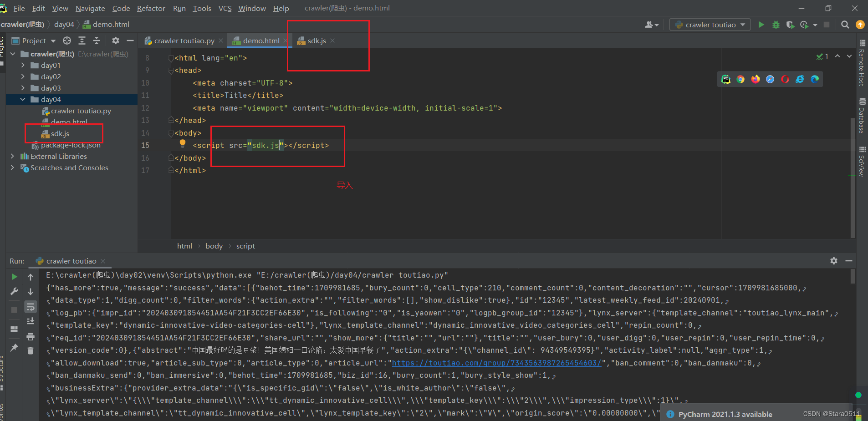Image resolution: width=868 pixels, height=421 pixels.
Task: Open the Tools menu
Action: point(202,8)
